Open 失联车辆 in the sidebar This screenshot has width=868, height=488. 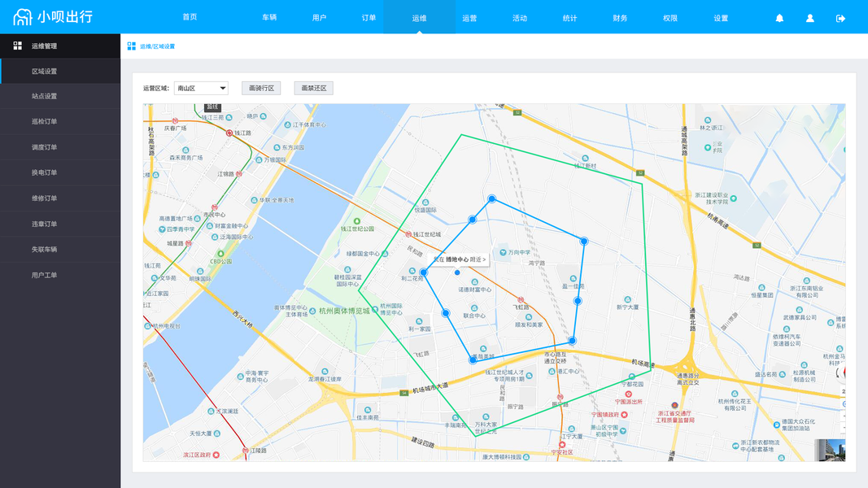click(x=60, y=250)
